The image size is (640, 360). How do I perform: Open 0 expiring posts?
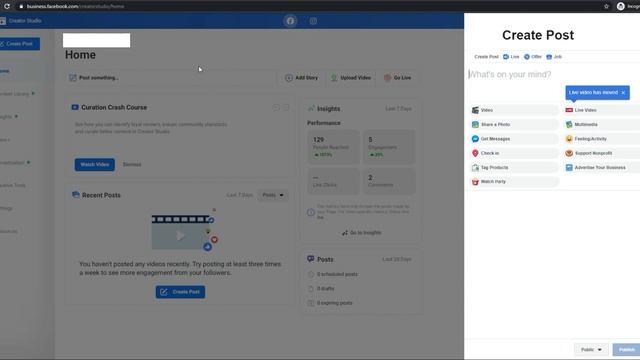[x=334, y=303]
